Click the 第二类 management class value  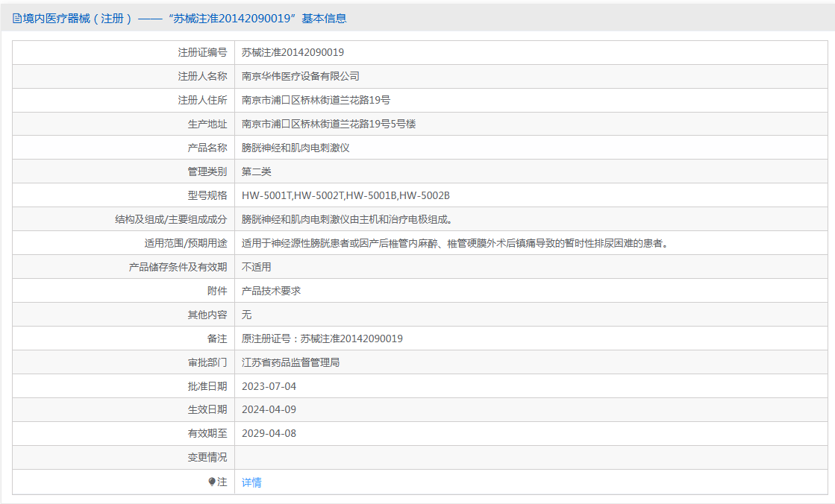256,171
